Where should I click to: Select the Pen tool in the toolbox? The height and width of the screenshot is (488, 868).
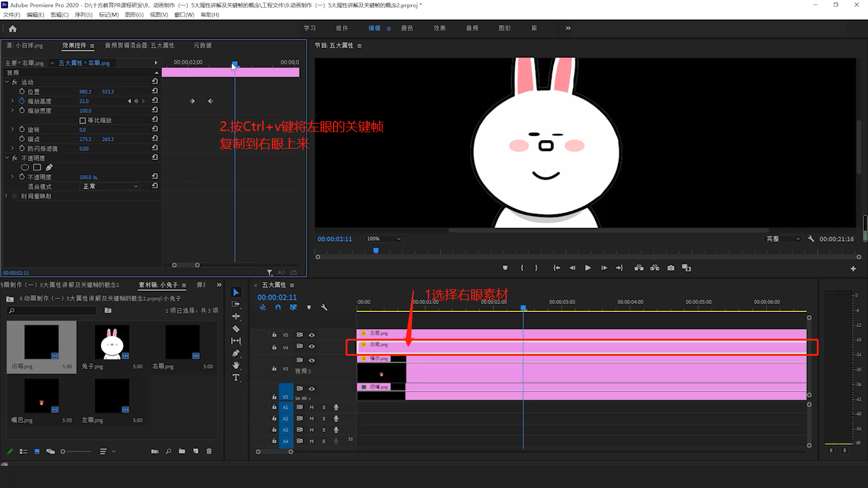click(236, 353)
